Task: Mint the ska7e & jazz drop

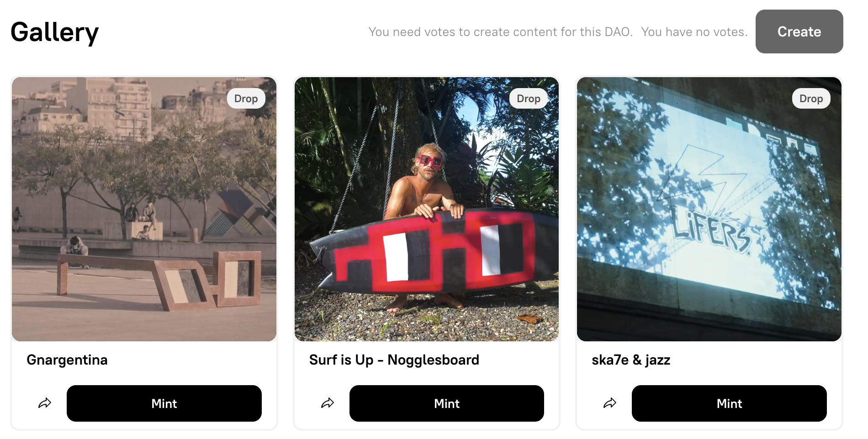Action: coord(729,403)
